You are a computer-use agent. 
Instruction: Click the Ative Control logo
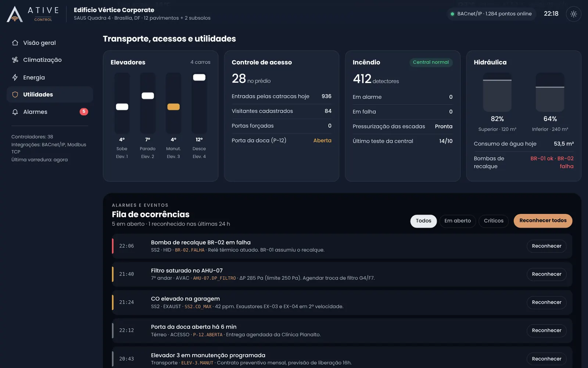33,14
